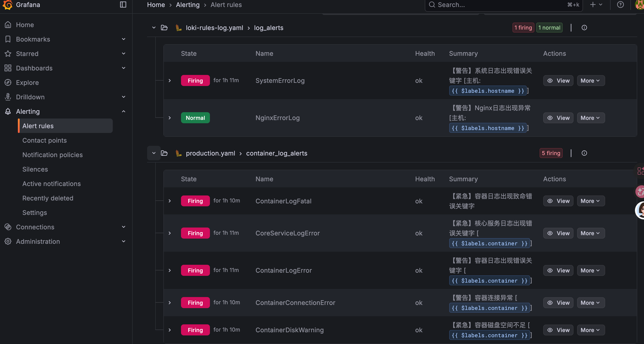Collapse the production.yaml rule group
The height and width of the screenshot is (344, 644).
pyautogui.click(x=154, y=153)
